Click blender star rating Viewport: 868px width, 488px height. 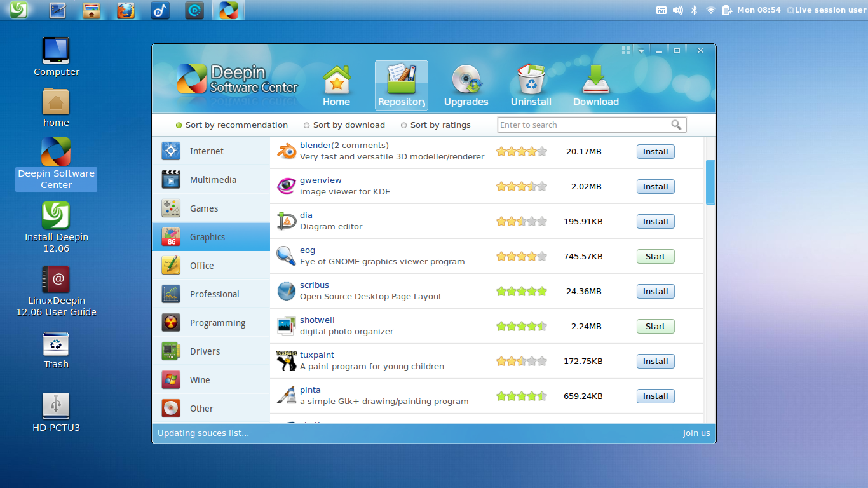tap(521, 151)
